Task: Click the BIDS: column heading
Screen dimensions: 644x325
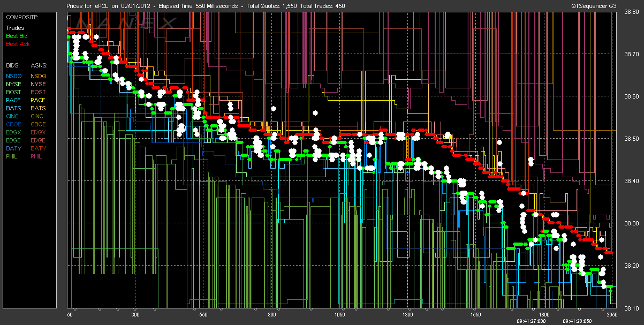Action: click(13, 65)
